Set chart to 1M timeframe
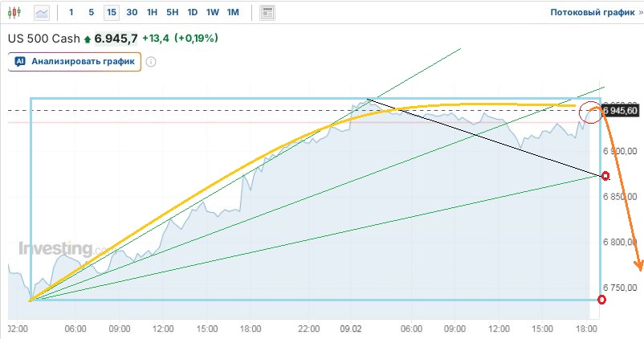This screenshot has height=339, width=644. coord(232,13)
